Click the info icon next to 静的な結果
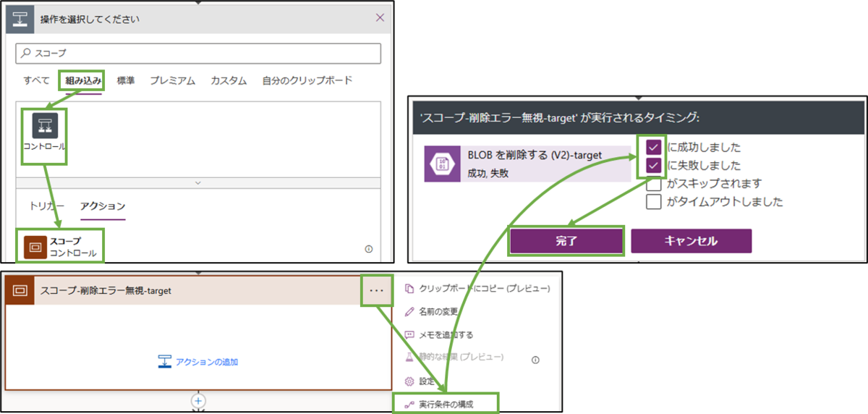 536,358
